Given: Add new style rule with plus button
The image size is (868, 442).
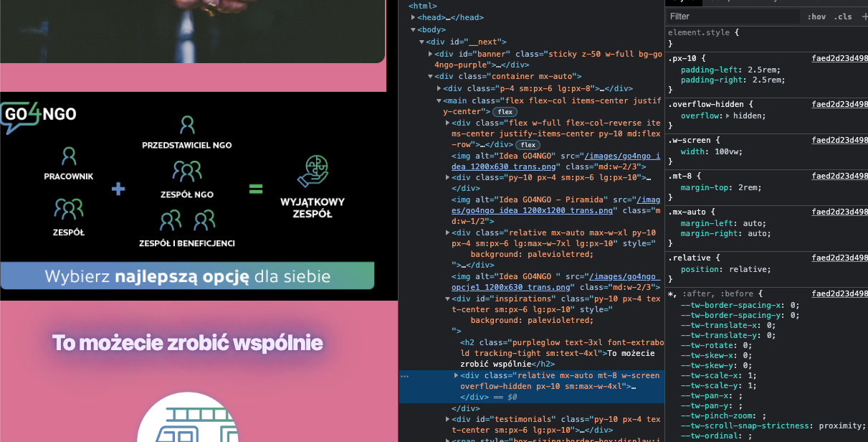Looking at the screenshot, I should (864, 17).
